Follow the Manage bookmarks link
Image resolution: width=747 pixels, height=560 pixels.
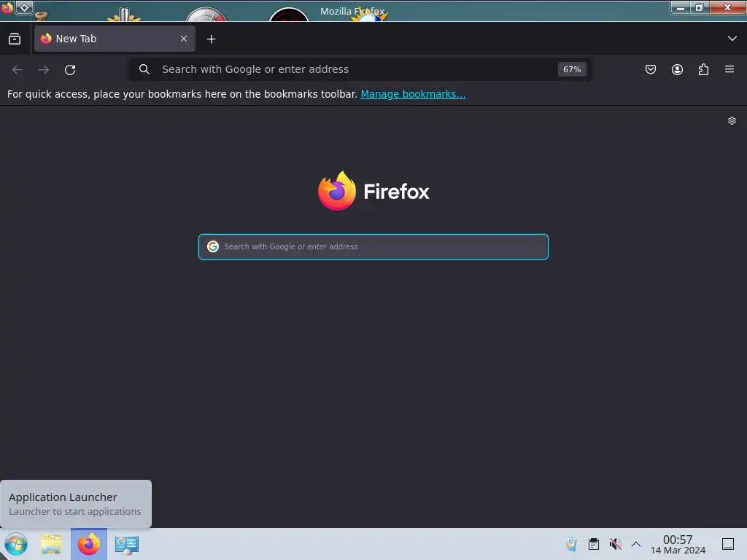(x=413, y=94)
